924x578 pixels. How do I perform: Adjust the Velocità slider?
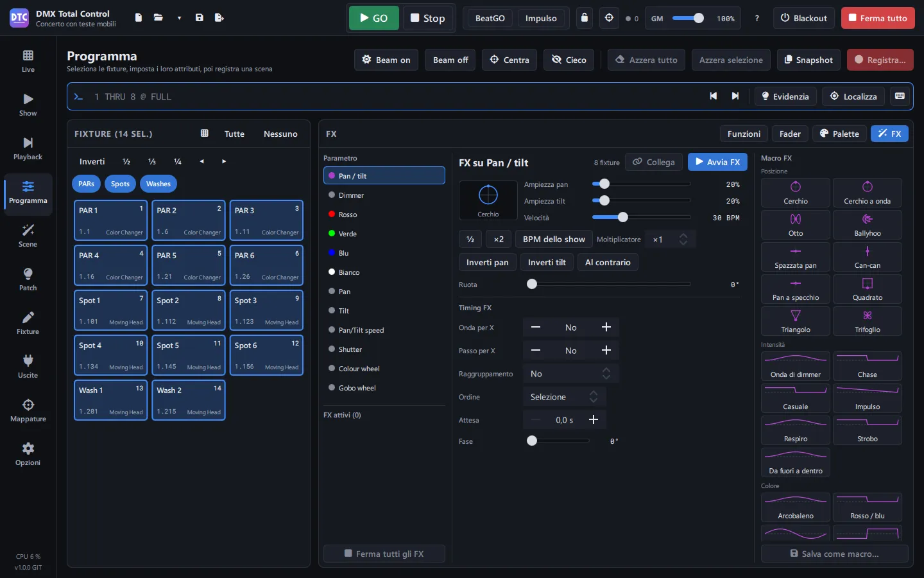click(x=641, y=218)
